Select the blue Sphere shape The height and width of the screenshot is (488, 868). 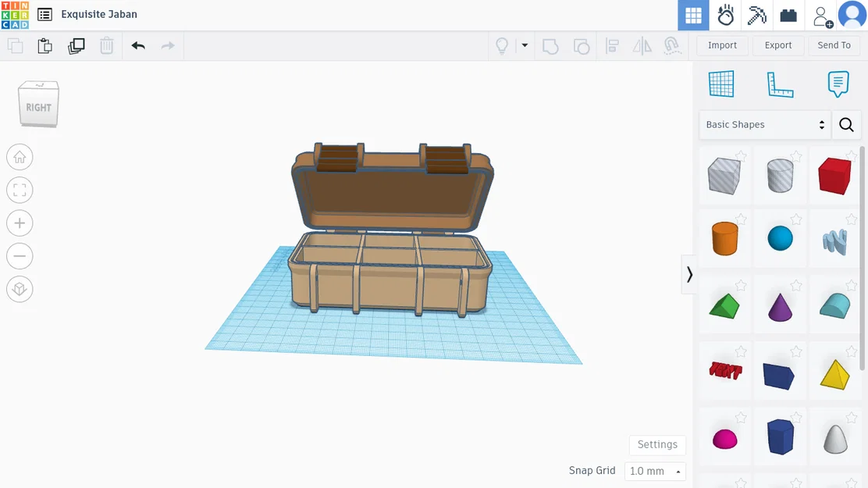tap(780, 239)
